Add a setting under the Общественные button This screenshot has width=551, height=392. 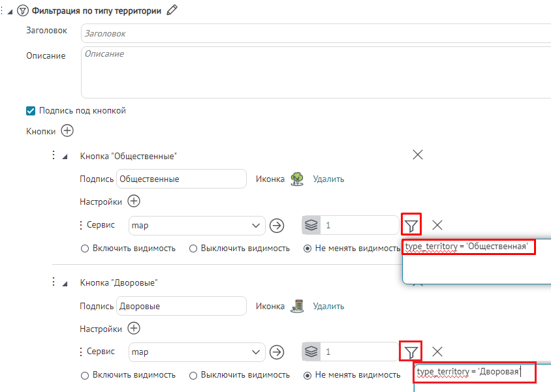tap(133, 202)
